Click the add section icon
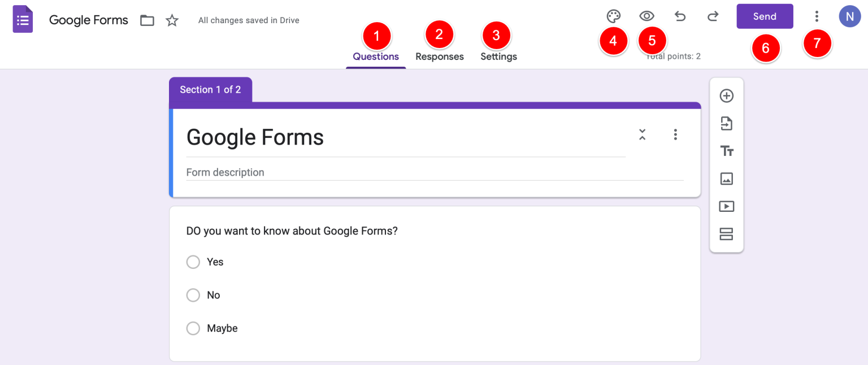868x365 pixels. coord(726,234)
